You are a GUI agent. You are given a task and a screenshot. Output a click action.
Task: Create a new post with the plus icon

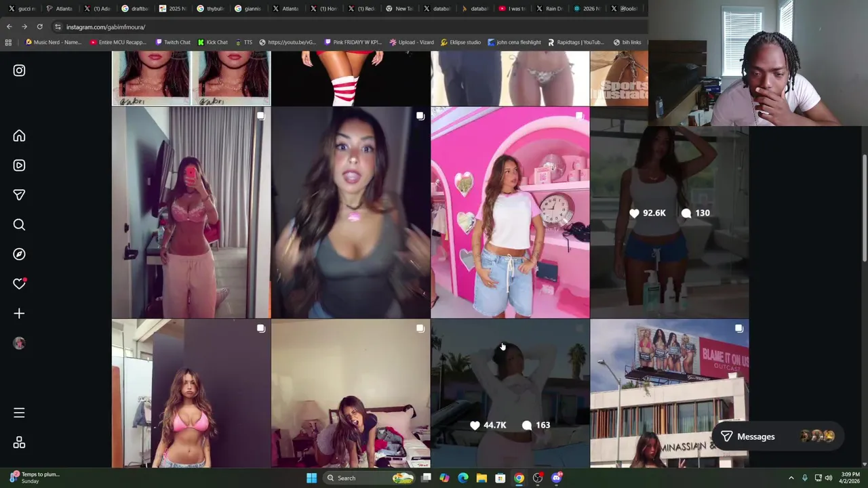[x=19, y=313]
